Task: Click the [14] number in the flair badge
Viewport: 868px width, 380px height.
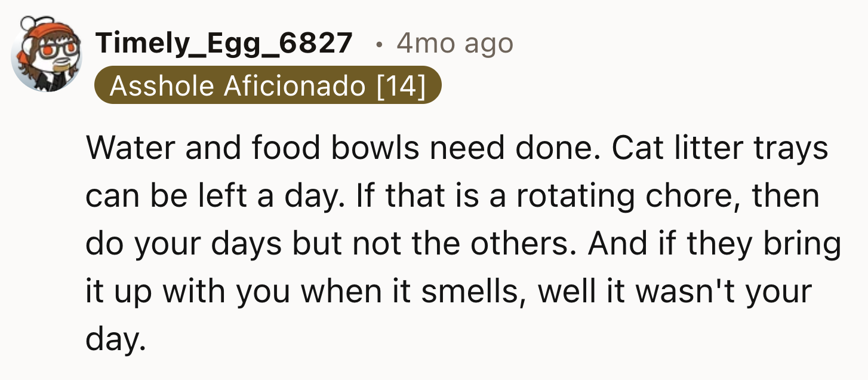Action: [401, 86]
